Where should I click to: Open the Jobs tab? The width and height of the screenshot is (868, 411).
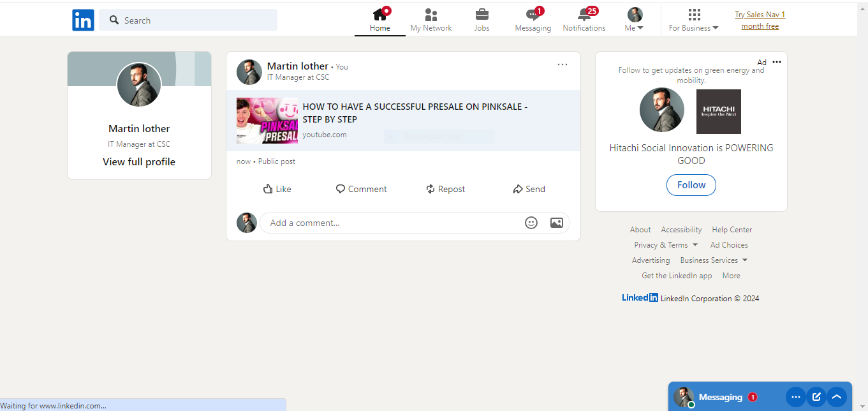point(482,20)
